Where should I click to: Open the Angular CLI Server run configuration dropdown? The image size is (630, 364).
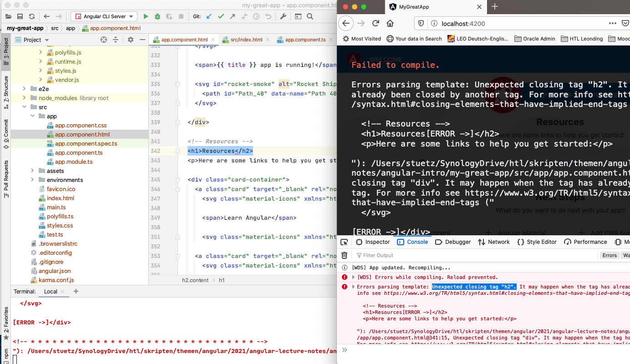click(104, 16)
